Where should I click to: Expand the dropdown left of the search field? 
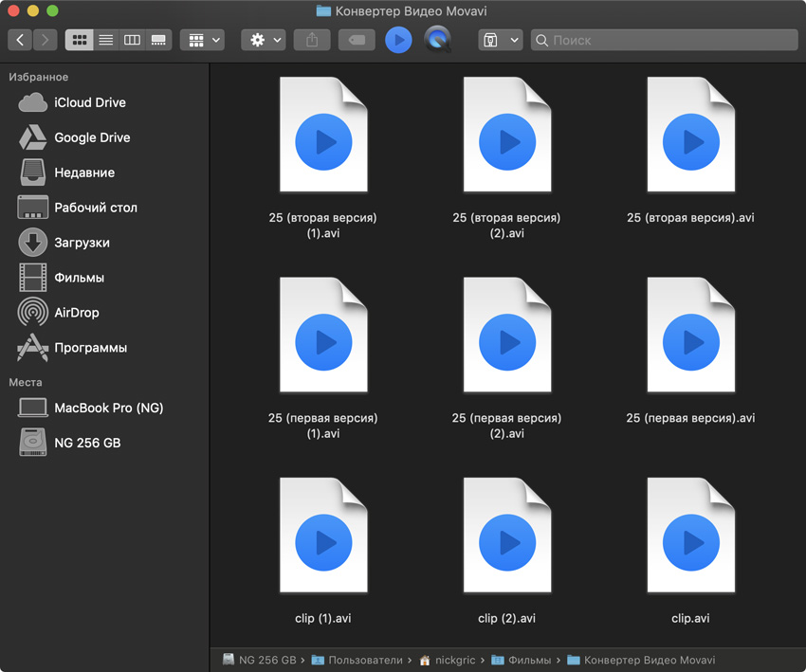500,40
